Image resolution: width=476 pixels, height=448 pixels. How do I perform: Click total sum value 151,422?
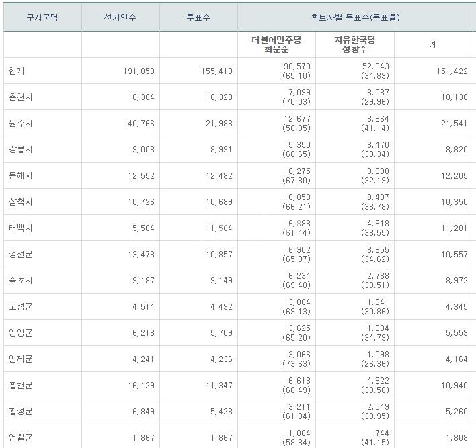(x=452, y=71)
